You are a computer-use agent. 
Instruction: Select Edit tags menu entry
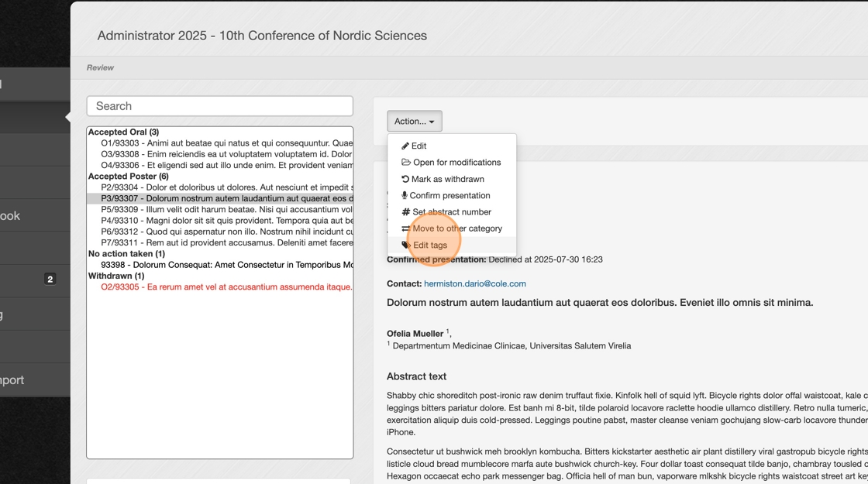click(x=452, y=245)
